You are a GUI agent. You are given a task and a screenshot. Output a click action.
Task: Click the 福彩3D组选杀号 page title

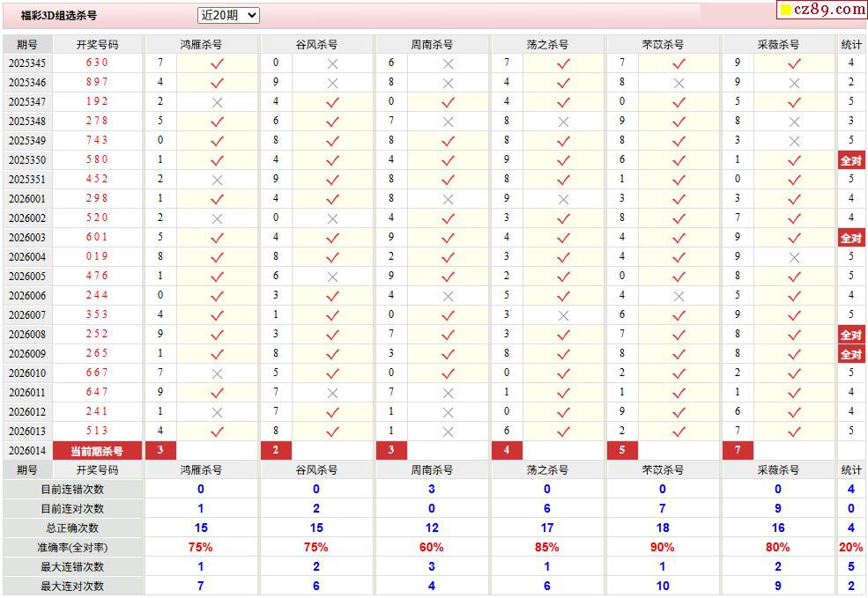[x=59, y=16]
